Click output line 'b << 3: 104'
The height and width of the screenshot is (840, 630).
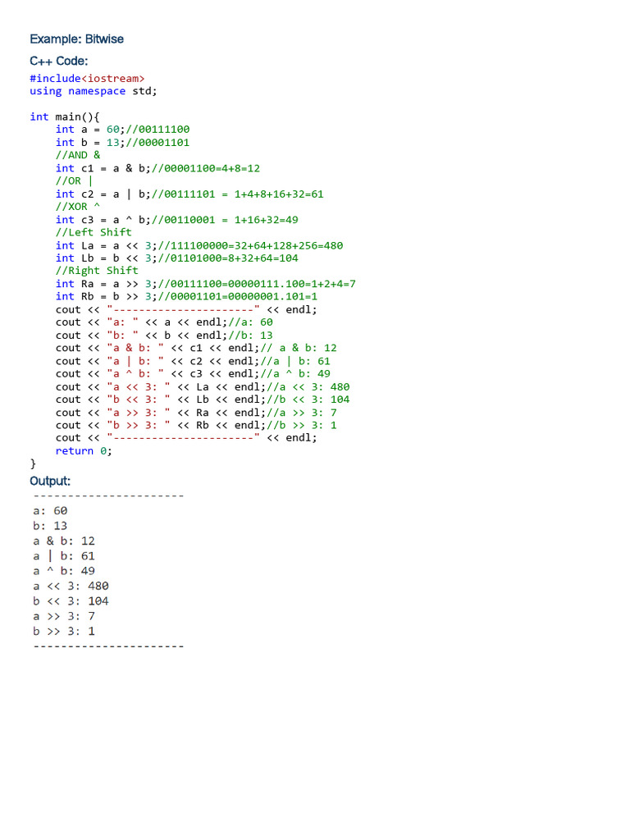(71, 601)
